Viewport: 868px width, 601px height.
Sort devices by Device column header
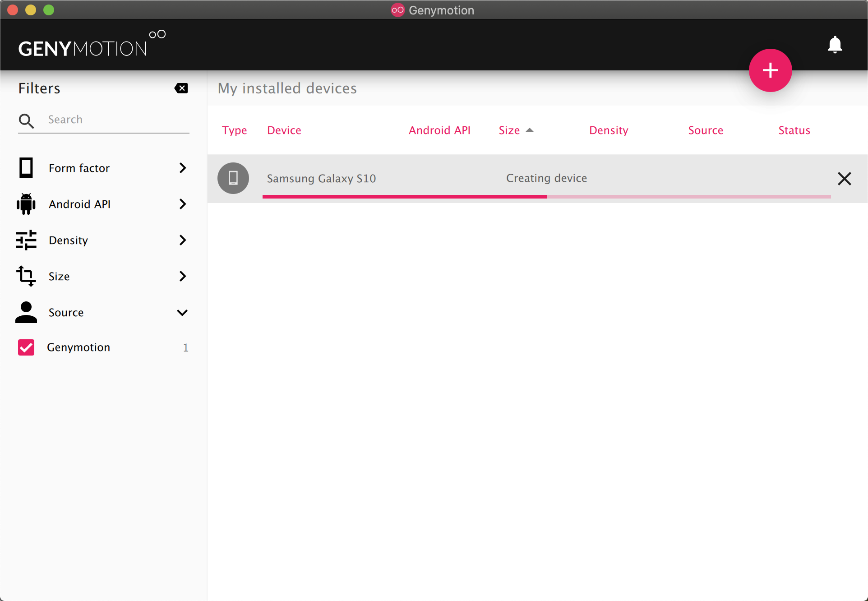click(x=284, y=130)
